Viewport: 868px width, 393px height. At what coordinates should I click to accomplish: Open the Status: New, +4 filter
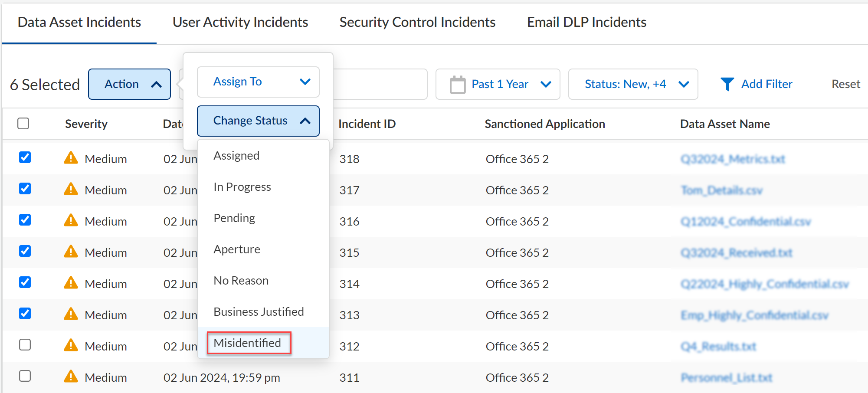[633, 84]
